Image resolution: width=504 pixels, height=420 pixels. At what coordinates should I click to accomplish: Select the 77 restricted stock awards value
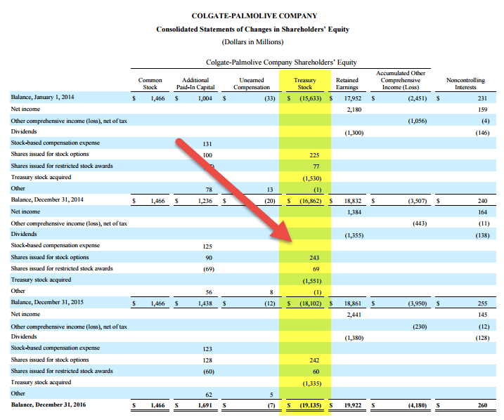pyautogui.click(x=316, y=166)
